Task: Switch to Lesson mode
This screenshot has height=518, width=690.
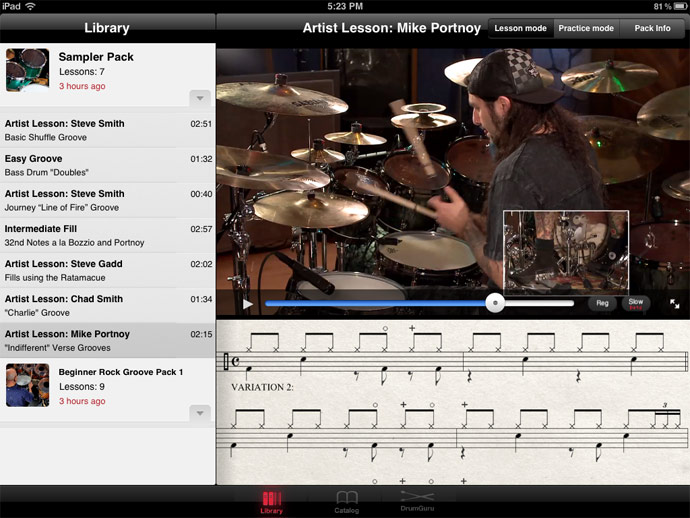Action: pyautogui.click(x=521, y=28)
